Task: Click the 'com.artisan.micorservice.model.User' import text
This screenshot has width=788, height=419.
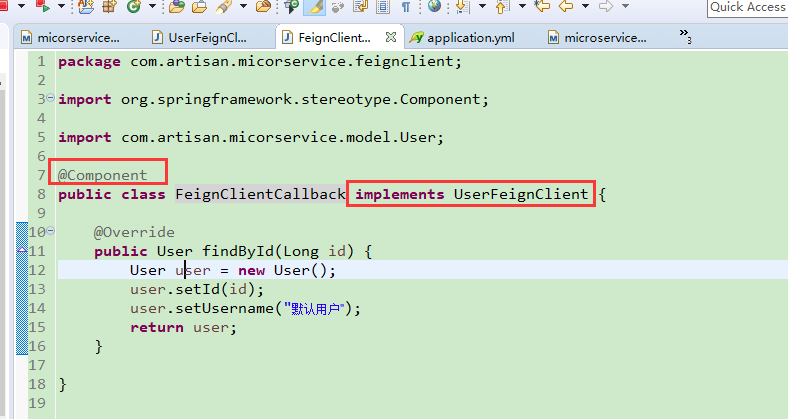Action: click(278, 137)
